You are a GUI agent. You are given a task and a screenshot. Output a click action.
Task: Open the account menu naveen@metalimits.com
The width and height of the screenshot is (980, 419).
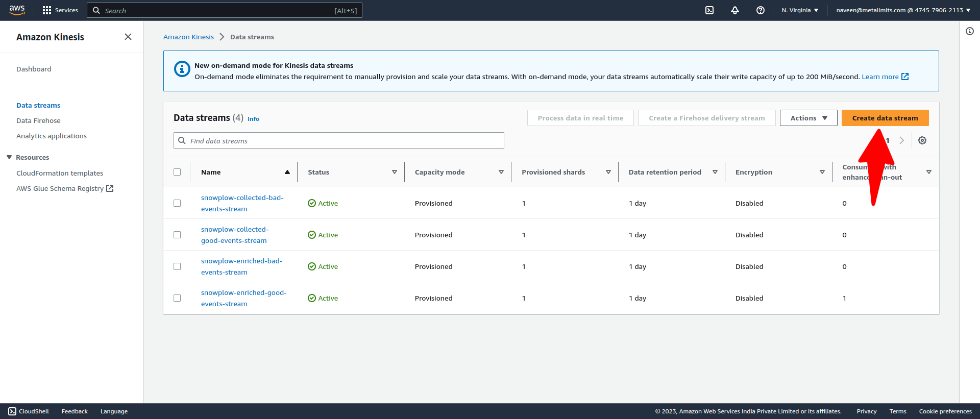(x=903, y=10)
